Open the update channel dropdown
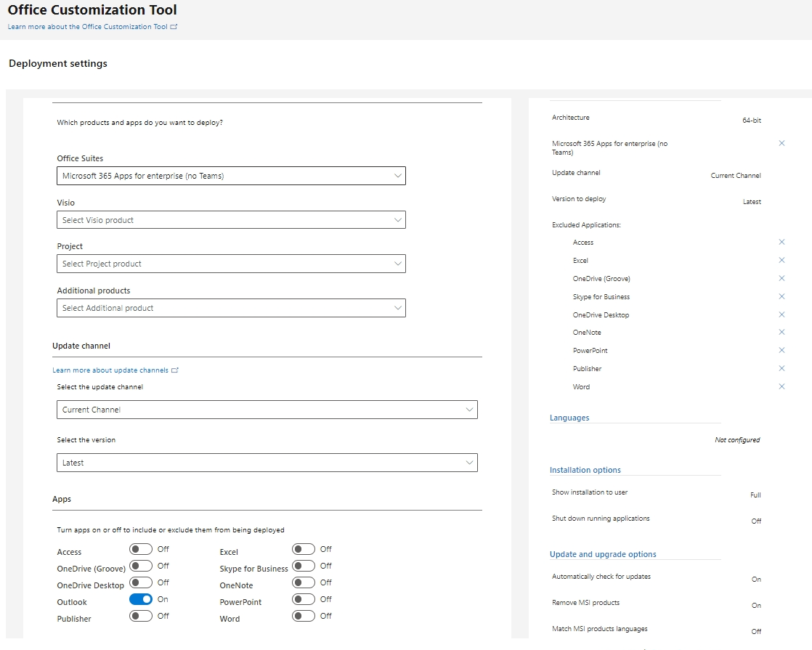The image size is (812, 650). 267,410
